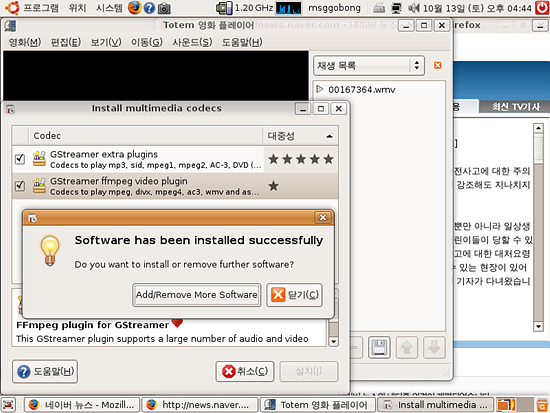Image resolution: width=550 pixels, height=413 pixels.
Task: Open the system monitor graph applet
Action: pyautogui.click(x=288, y=8)
